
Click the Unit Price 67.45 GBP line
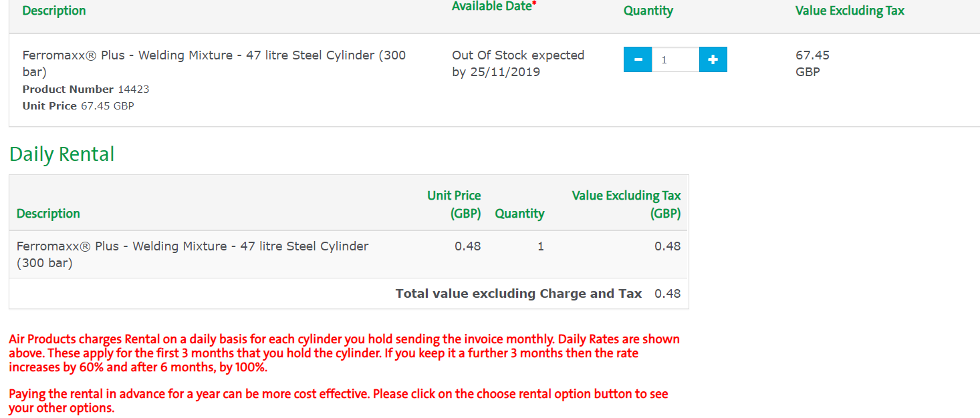click(x=78, y=106)
